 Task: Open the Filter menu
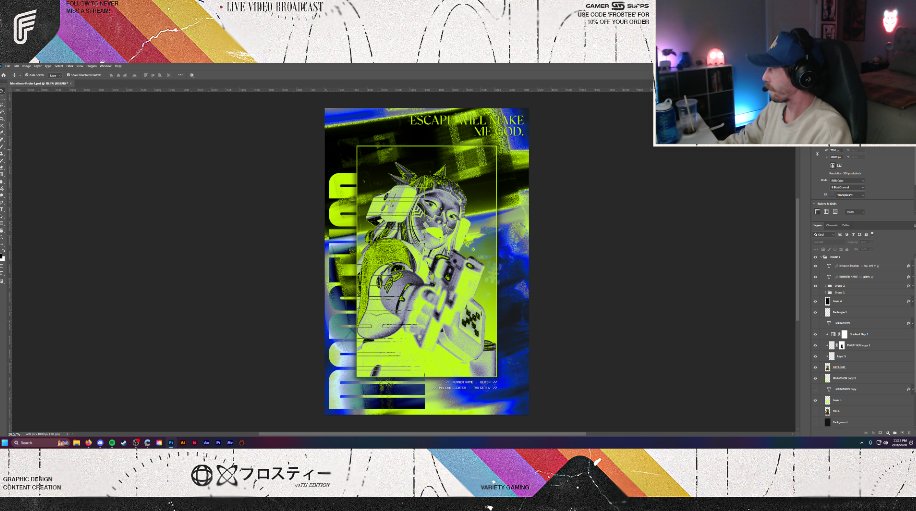[x=70, y=66]
